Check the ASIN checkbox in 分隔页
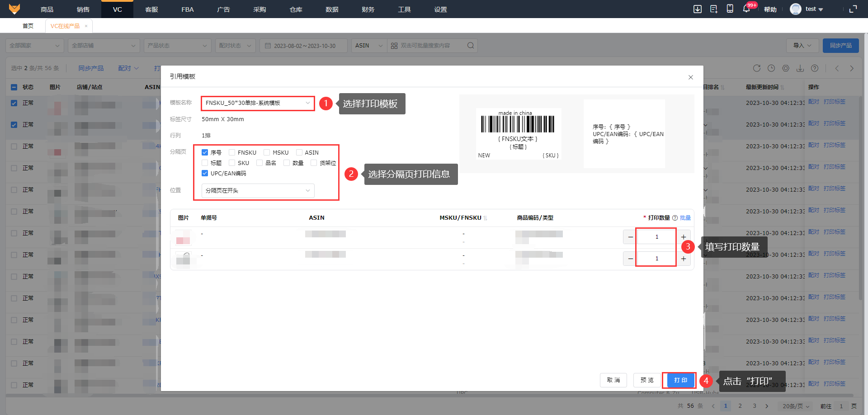This screenshot has width=868, height=415. point(299,152)
